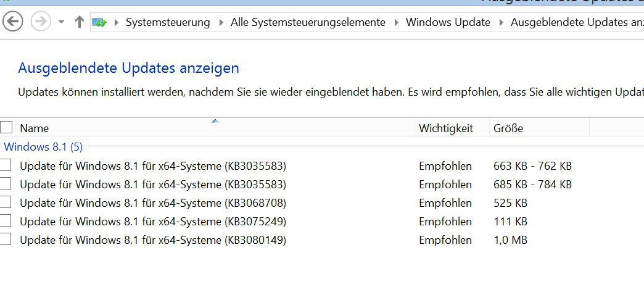Click the Up one level arrow
This screenshot has width=644, height=300.
point(79,22)
